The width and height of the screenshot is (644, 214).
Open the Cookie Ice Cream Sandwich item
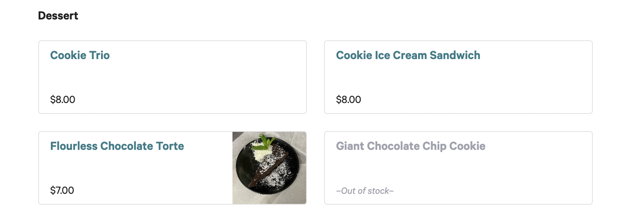coord(408,55)
